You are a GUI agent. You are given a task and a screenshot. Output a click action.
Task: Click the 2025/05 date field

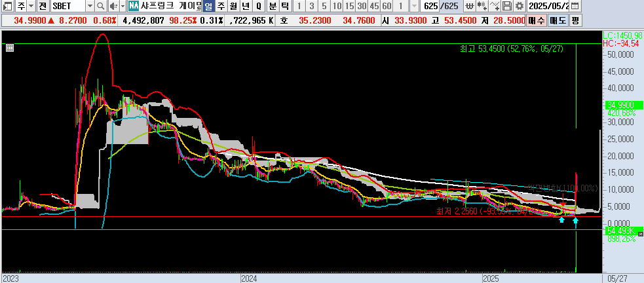coord(549,6)
